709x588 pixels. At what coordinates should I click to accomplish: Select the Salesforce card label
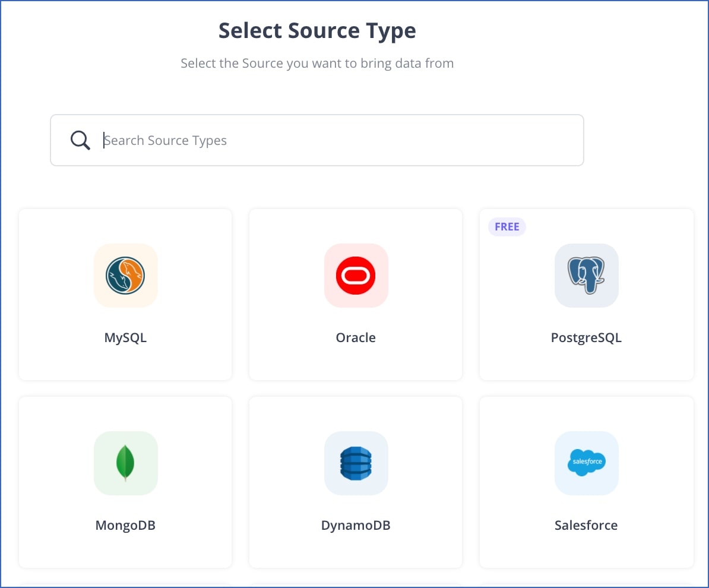pyautogui.click(x=586, y=525)
